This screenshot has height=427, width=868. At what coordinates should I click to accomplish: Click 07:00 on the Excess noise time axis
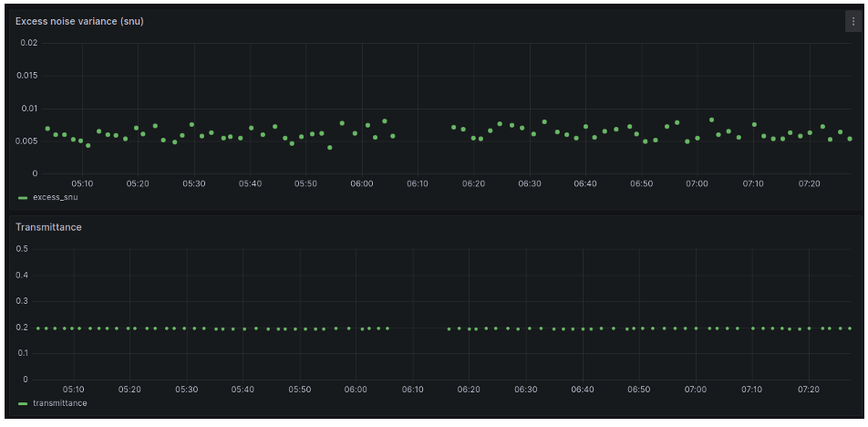pyautogui.click(x=697, y=183)
